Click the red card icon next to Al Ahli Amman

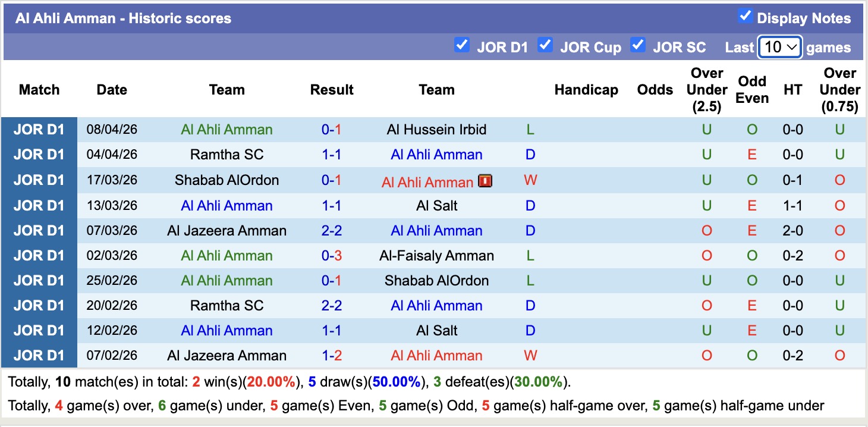pyautogui.click(x=485, y=180)
